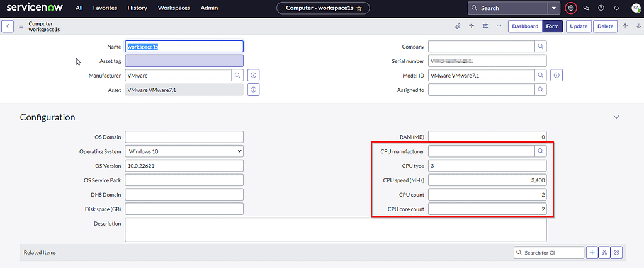The image size is (644, 268).
Task: Star the Computer - workspace1s favorite
Action: pyautogui.click(x=359, y=8)
